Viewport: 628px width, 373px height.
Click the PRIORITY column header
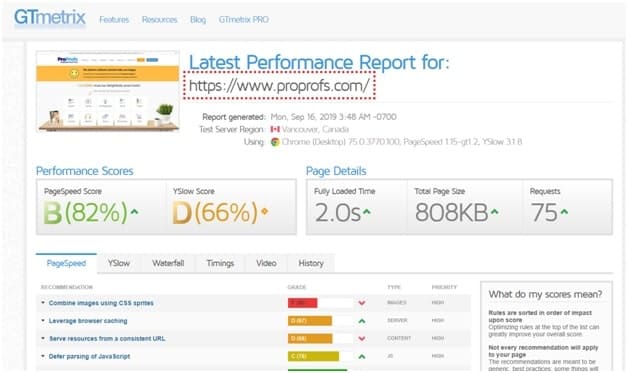[x=444, y=287]
